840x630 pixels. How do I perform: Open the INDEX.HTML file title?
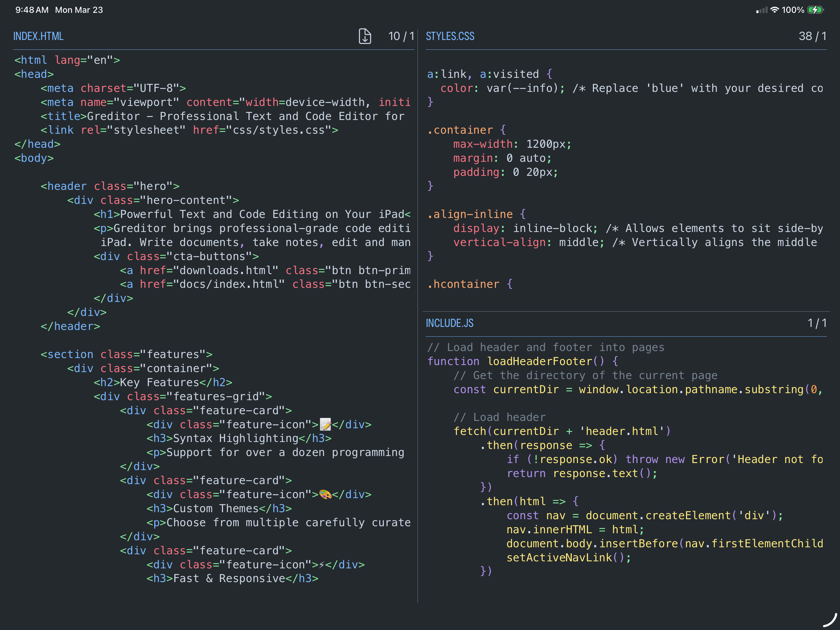click(x=38, y=36)
